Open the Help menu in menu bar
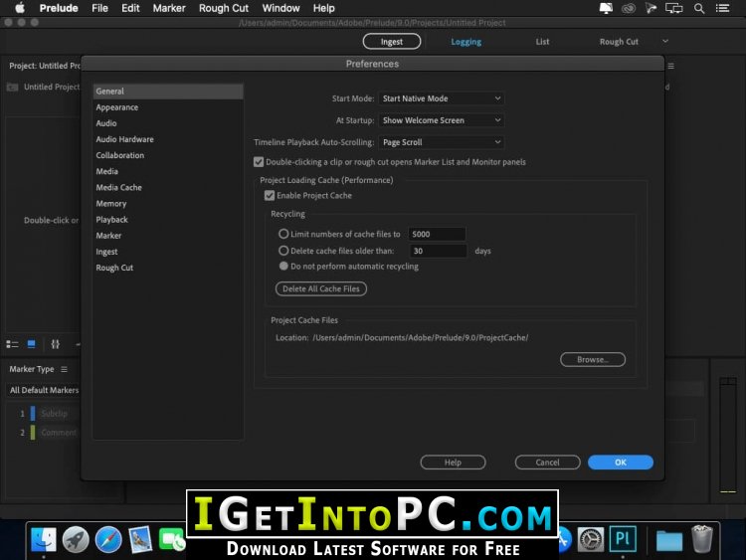 [x=324, y=8]
